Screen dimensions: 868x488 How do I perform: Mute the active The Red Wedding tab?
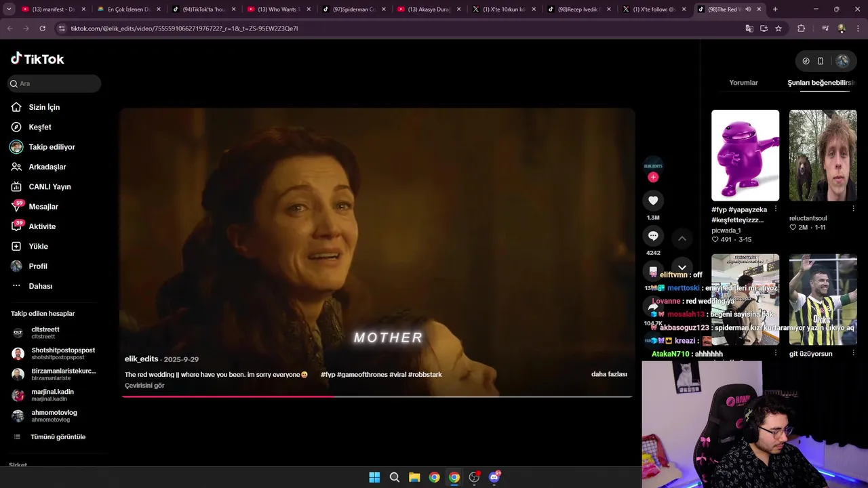coord(748,9)
